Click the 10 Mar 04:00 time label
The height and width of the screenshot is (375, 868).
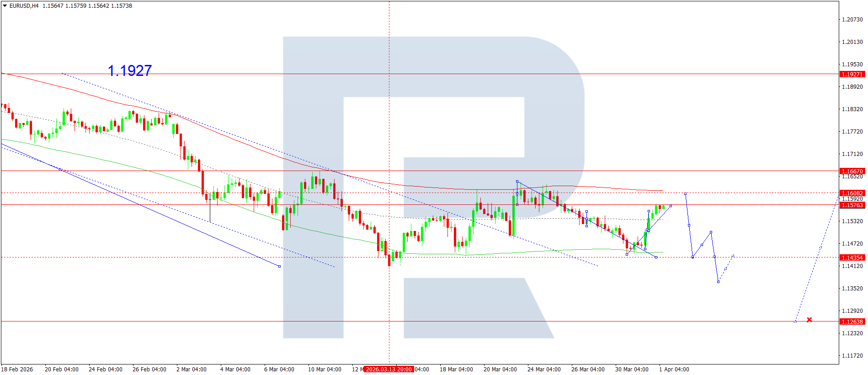pyautogui.click(x=325, y=369)
